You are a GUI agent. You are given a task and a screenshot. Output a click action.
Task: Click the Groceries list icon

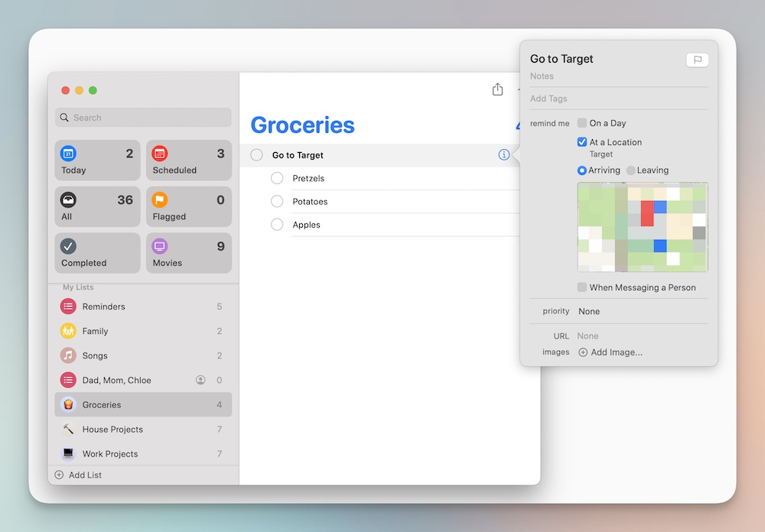(x=68, y=404)
